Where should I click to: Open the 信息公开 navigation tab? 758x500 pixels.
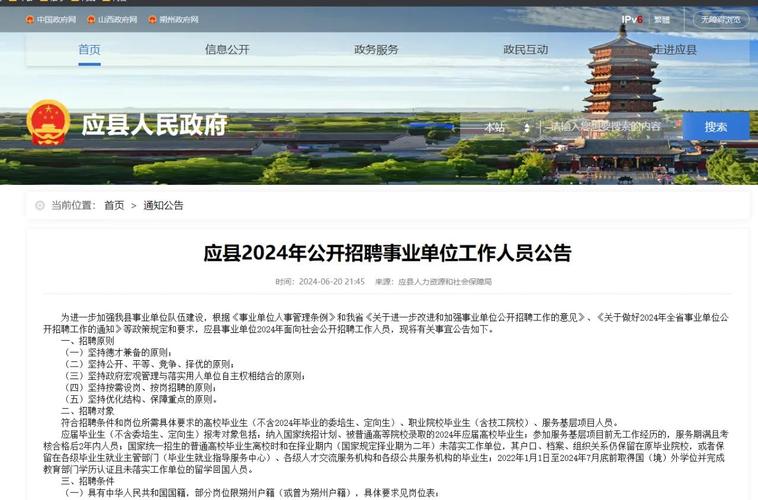click(227, 49)
